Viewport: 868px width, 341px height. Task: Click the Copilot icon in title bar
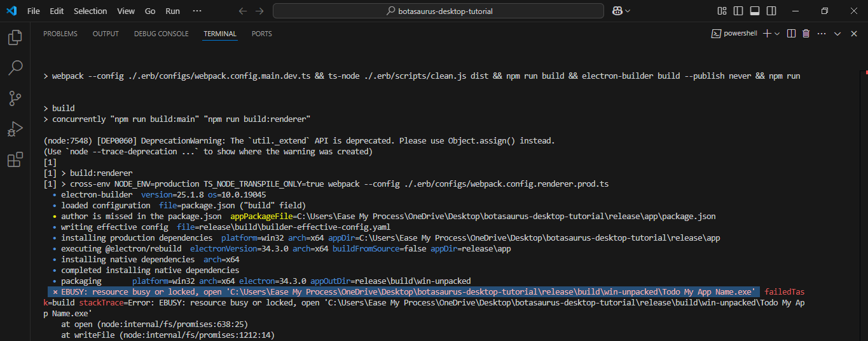click(616, 11)
